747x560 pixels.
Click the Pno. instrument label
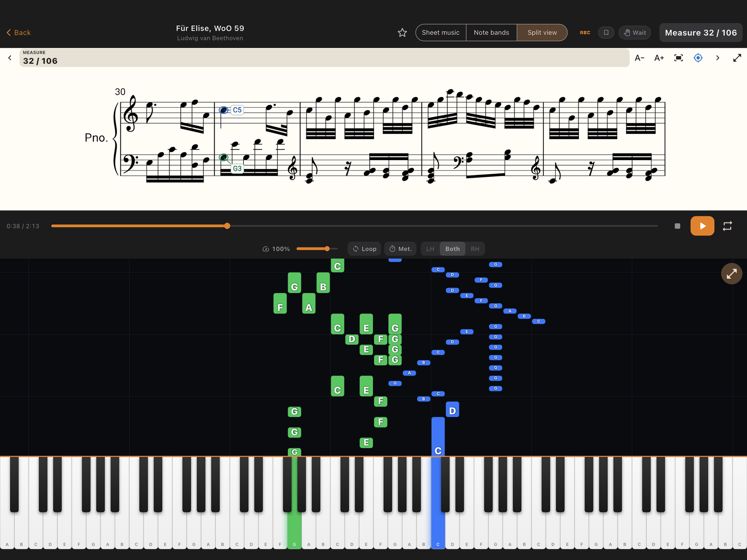pos(96,138)
